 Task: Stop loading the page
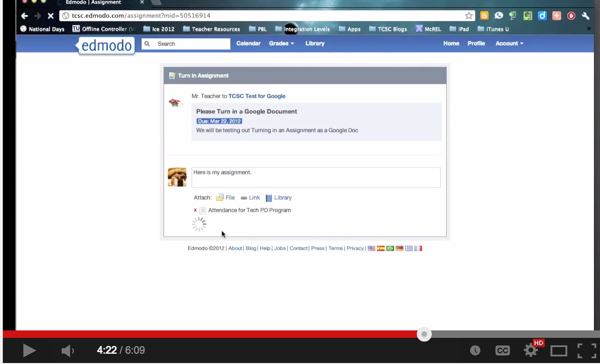(50, 16)
